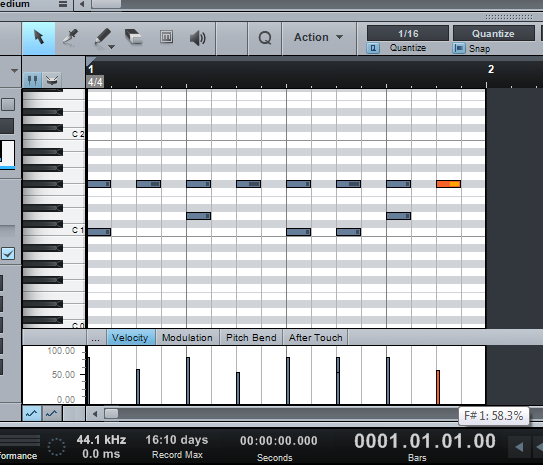The width and height of the screenshot is (543, 465).
Task: Open the After Touch tab
Action: point(315,337)
